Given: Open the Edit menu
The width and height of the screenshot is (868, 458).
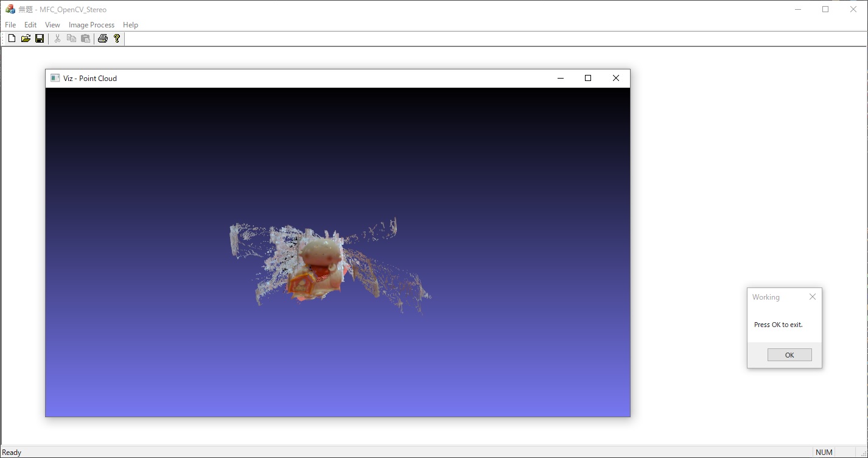Looking at the screenshot, I should 30,25.
